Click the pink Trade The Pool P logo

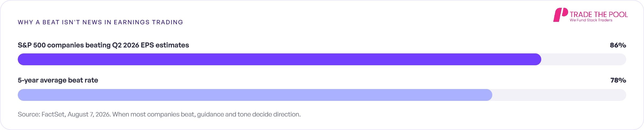click(x=560, y=15)
